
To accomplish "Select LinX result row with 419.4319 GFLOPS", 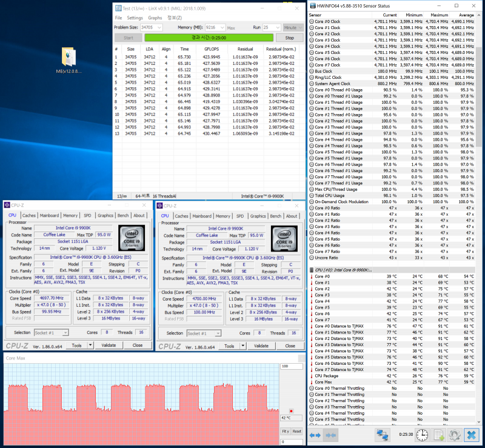I will coord(208,101).
